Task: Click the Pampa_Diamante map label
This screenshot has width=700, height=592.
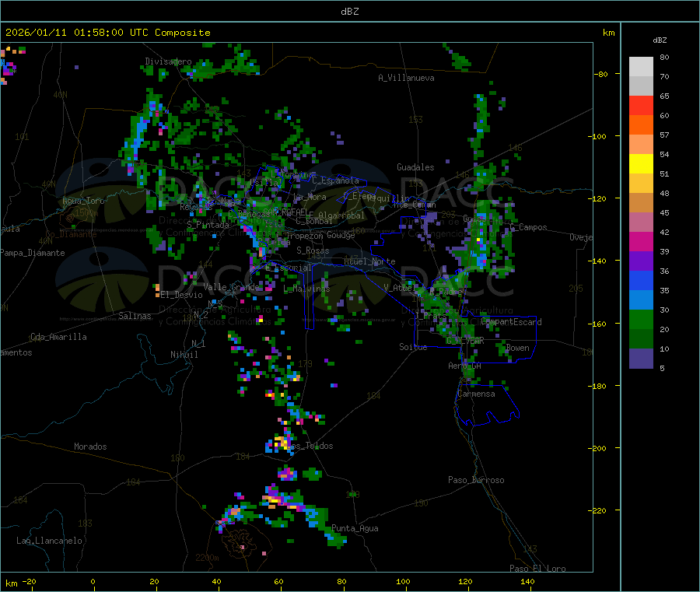Action: click(33, 253)
